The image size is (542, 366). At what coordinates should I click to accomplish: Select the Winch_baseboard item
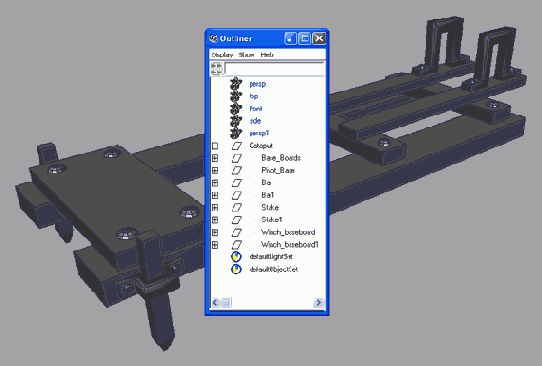tap(288, 232)
